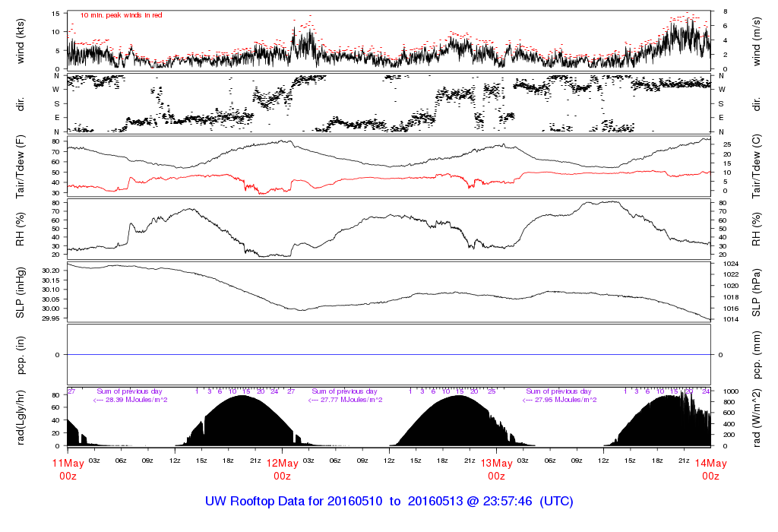Click the 27.77 MJoules/m^2 daily sum text
The image size is (778, 532).
click(345, 400)
